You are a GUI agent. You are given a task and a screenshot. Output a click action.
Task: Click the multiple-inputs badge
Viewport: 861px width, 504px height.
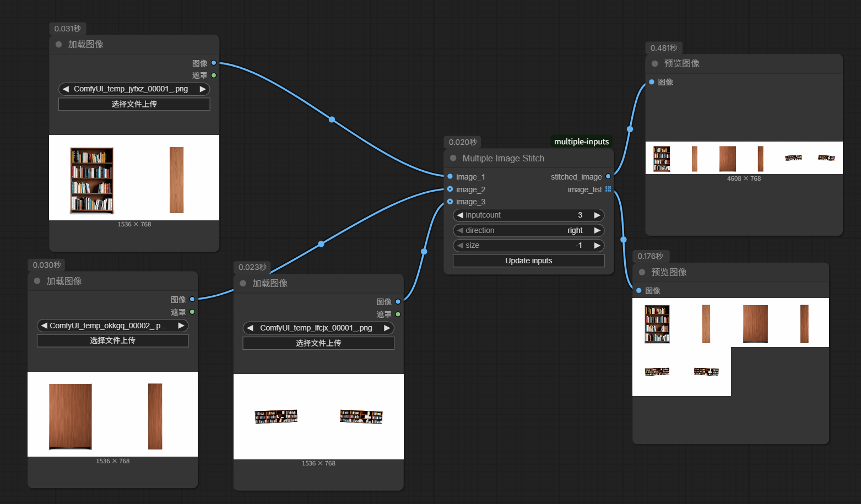click(x=582, y=142)
